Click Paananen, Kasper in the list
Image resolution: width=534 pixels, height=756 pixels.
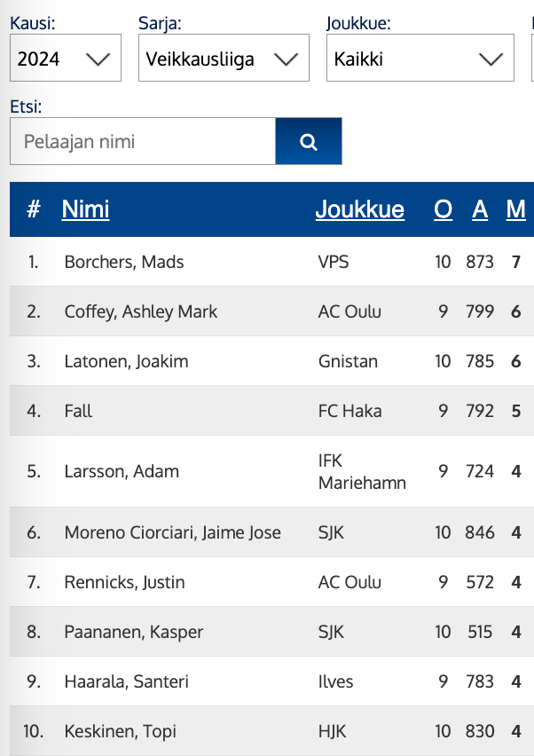point(134,632)
